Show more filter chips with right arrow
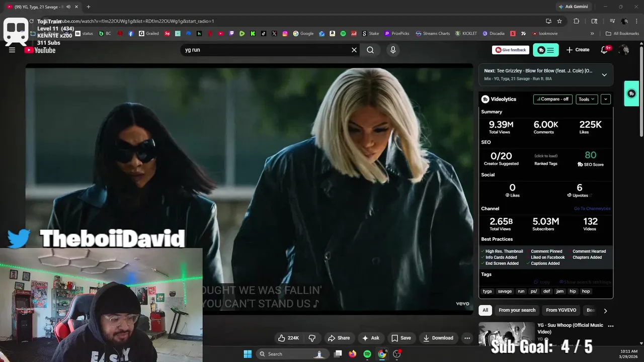Screen dimensions: 644x362 point(605,311)
